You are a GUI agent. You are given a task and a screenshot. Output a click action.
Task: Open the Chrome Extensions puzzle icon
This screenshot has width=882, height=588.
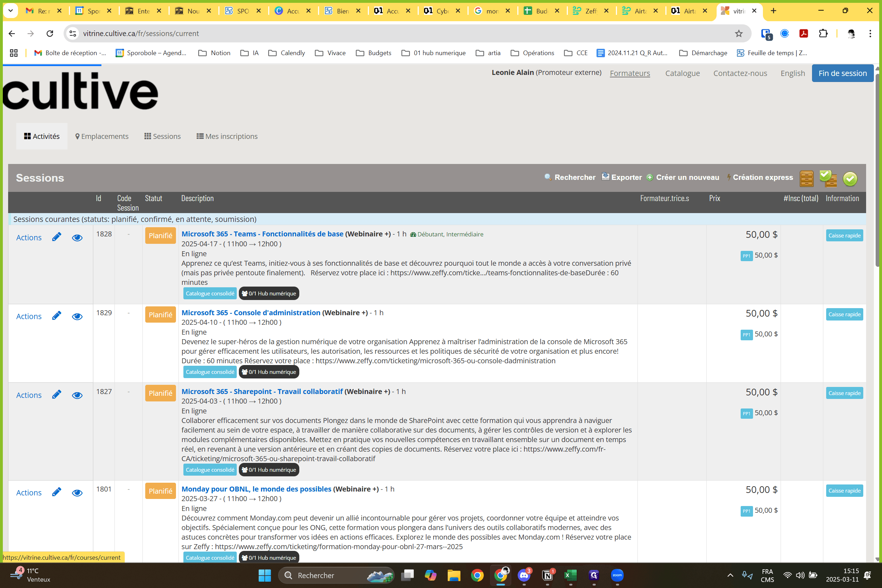click(823, 33)
